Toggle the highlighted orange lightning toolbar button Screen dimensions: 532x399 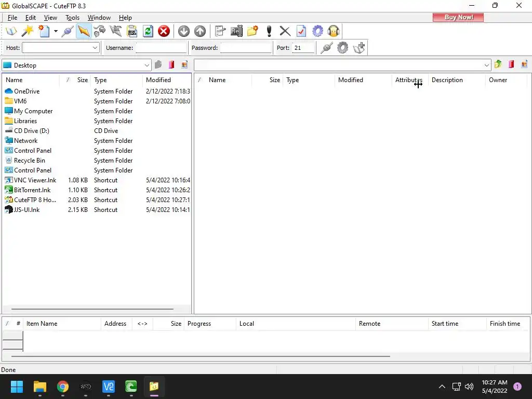click(x=84, y=31)
